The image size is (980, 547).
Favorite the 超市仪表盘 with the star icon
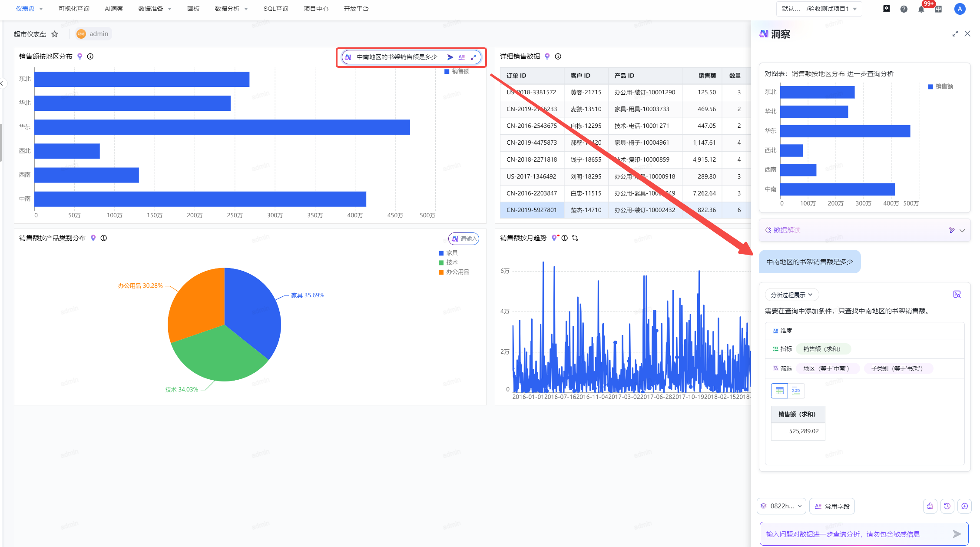(x=55, y=34)
